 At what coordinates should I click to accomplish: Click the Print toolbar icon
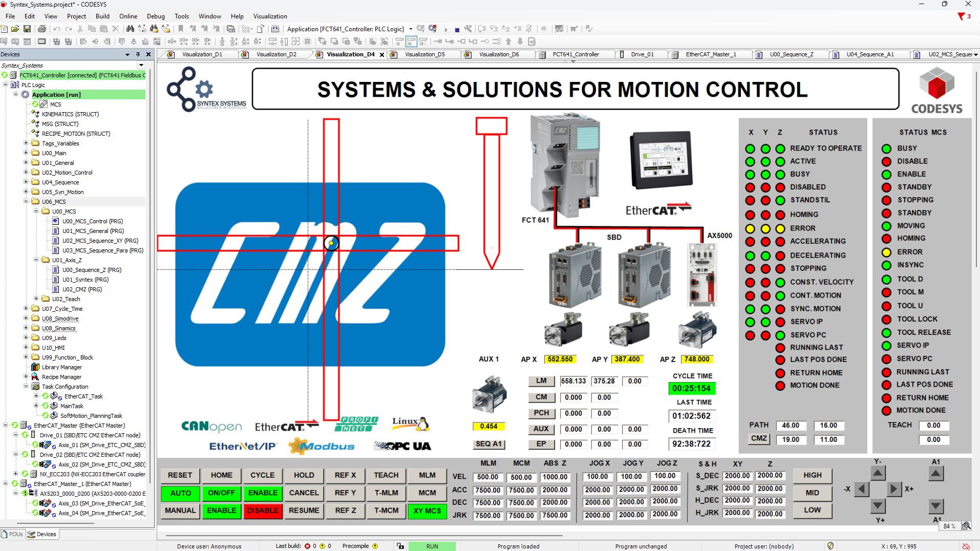tap(42, 29)
